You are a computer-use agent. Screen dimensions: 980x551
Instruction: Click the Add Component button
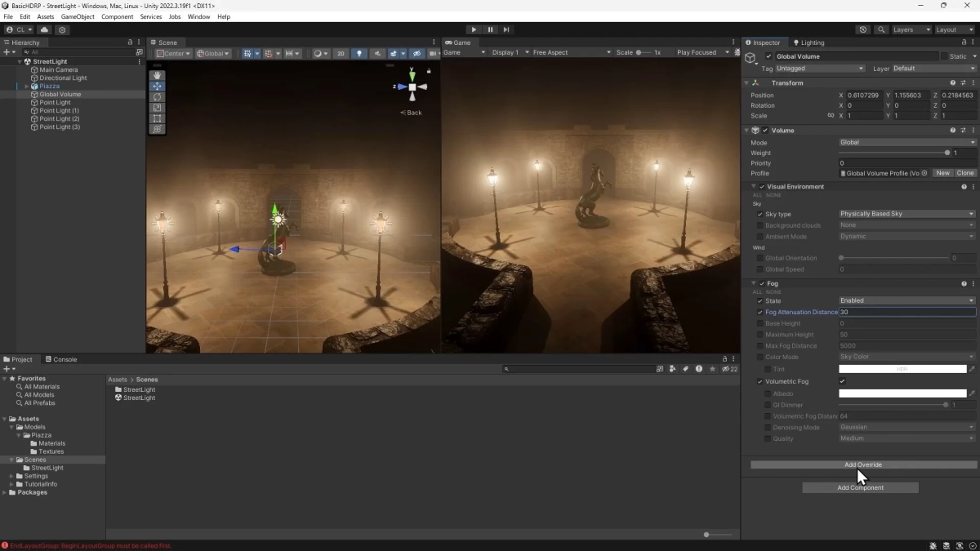860,487
